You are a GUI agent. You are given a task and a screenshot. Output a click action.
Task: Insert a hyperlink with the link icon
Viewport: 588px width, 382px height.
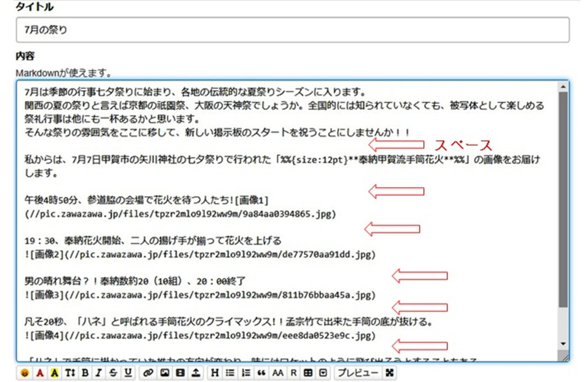(148, 373)
